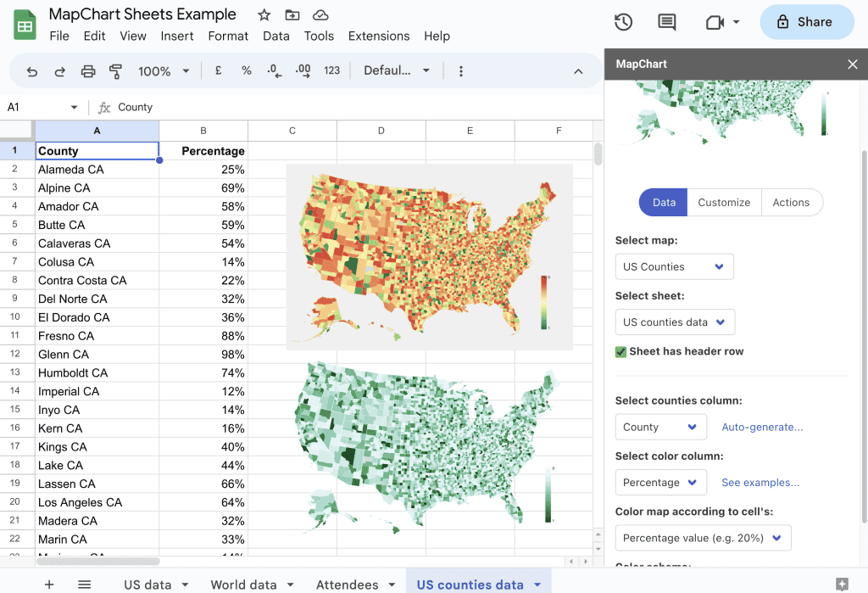Open the Percentage color column dropdown
Image resolution: width=868 pixels, height=593 pixels.
(661, 482)
